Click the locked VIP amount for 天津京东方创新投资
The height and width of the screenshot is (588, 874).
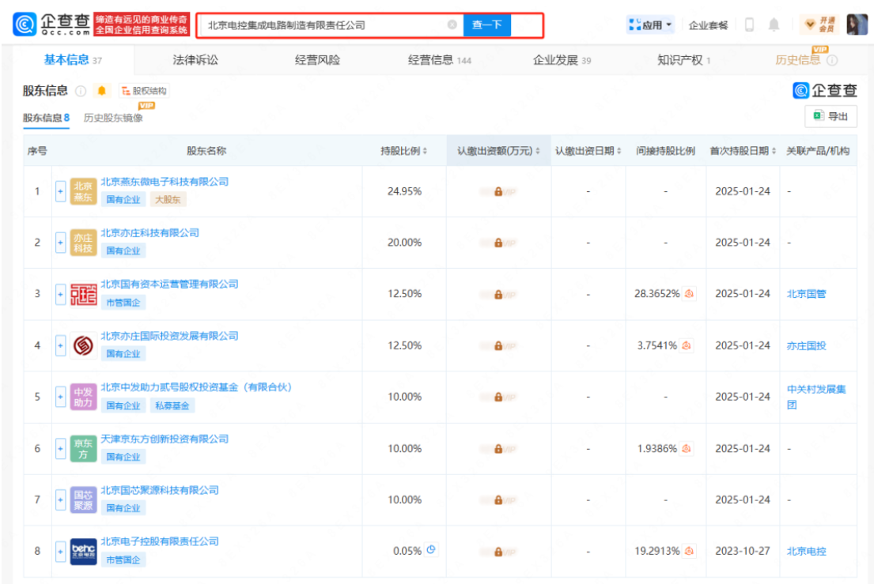click(498, 449)
